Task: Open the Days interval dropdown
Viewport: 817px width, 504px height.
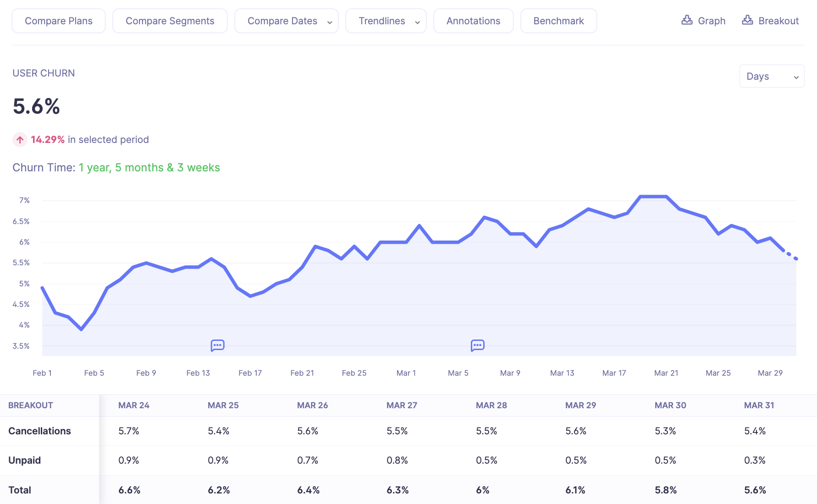Action: (772, 77)
